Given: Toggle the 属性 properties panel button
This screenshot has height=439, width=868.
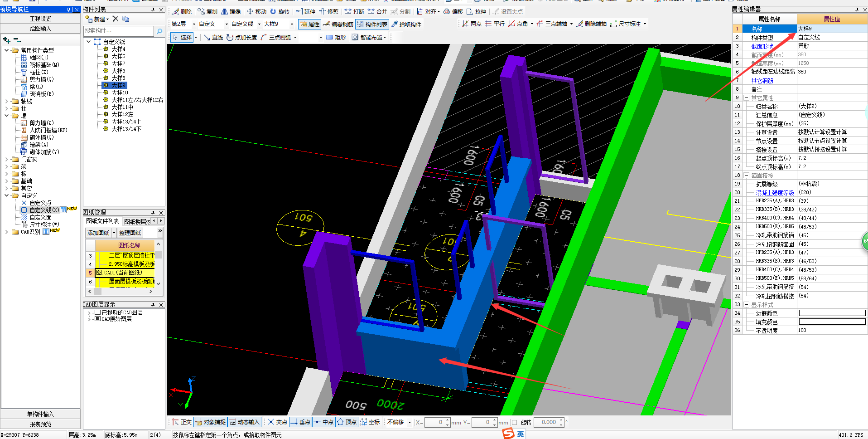Looking at the screenshot, I should [x=309, y=24].
